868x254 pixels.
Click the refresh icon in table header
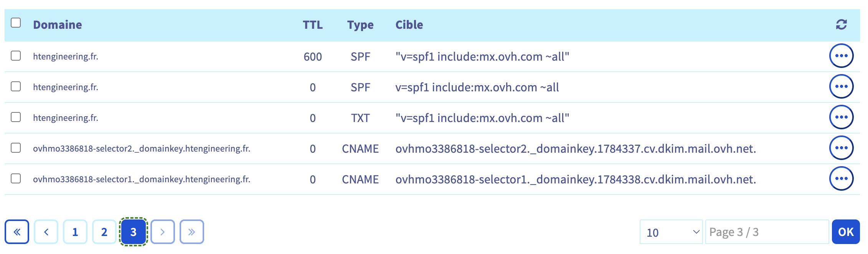[x=841, y=25]
